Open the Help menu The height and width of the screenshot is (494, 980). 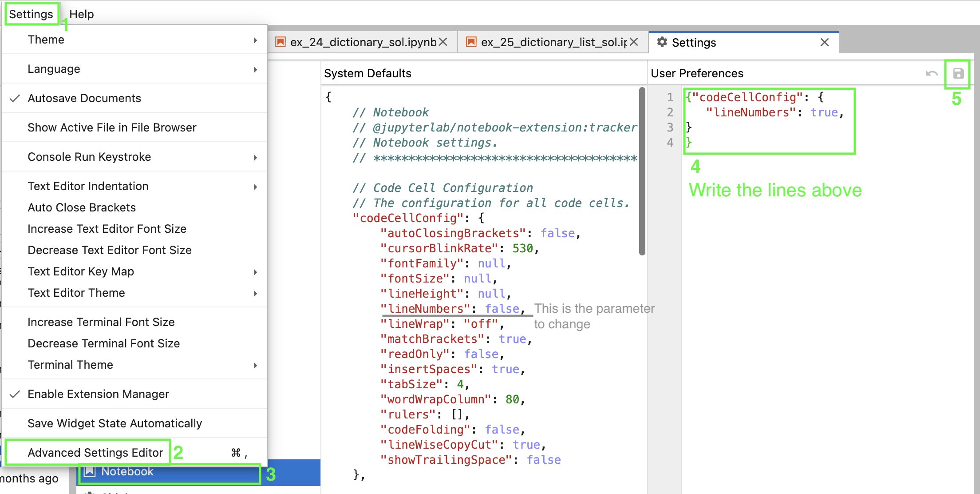click(x=82, y=14)
